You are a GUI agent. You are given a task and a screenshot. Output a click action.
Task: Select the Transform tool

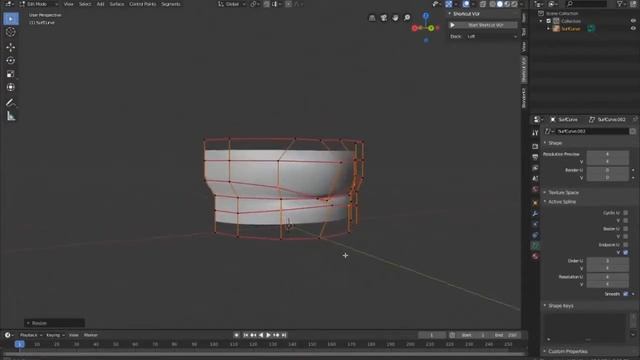[x=11, y=87]
